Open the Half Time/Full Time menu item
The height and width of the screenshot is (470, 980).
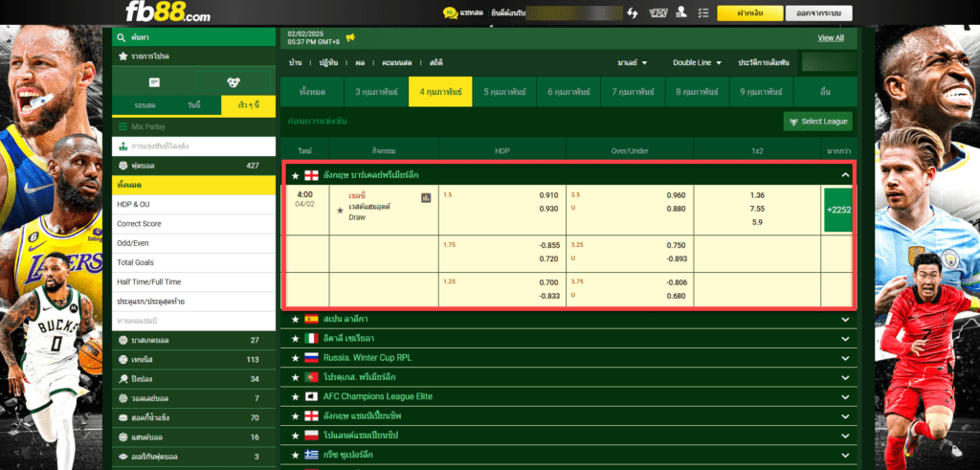(193, 281)
